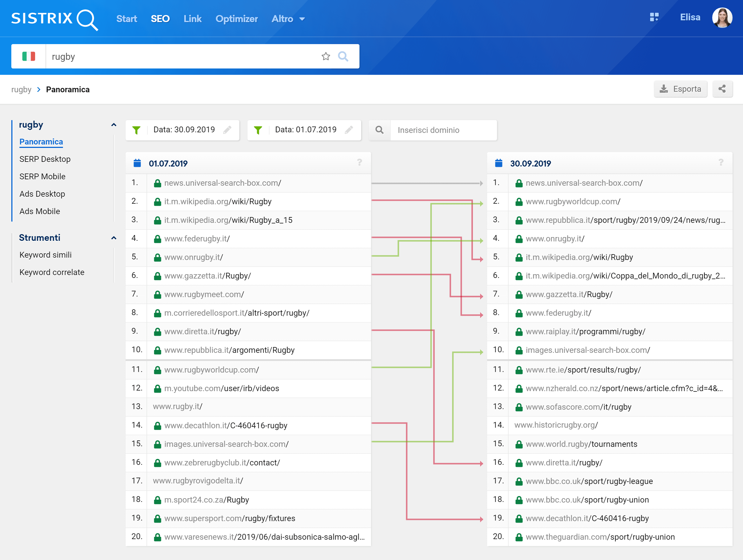Select Ads Desktop from sidebar
743x560 pixels.
pos(42,193)
